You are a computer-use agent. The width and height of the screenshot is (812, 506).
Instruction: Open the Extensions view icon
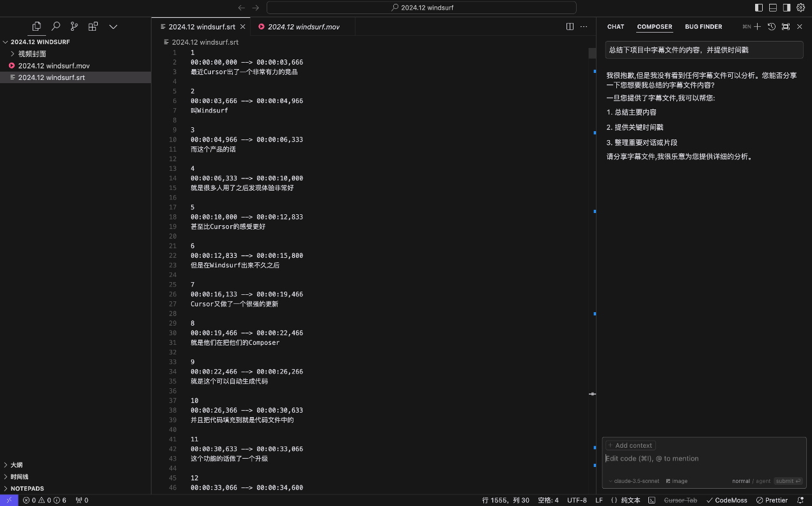pyautogui.click(x=93, y=26)
